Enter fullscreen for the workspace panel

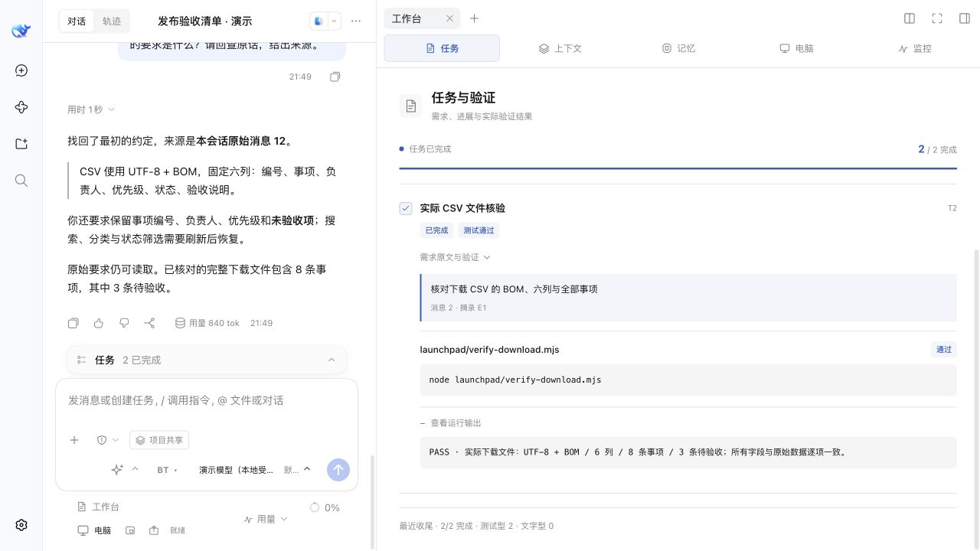point(937,18)
